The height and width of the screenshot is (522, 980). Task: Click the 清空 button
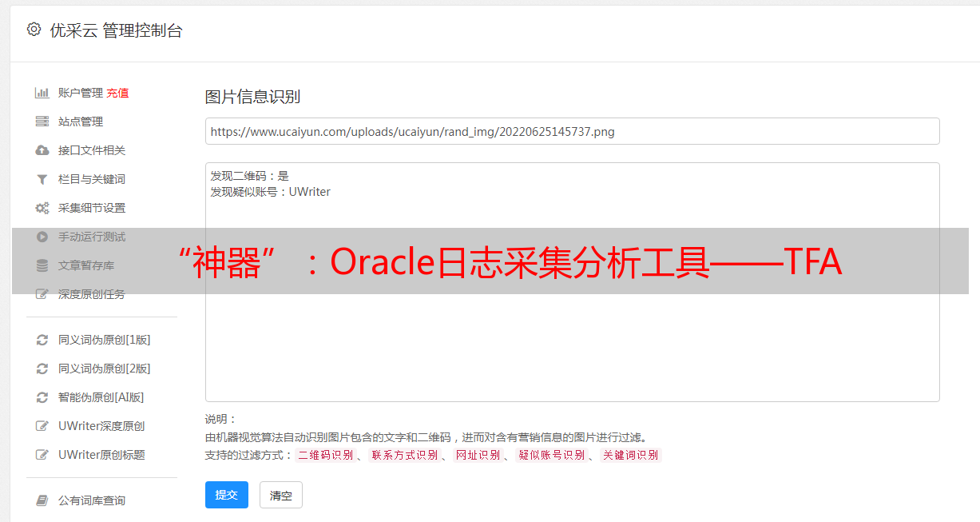(x=281, y=495)
